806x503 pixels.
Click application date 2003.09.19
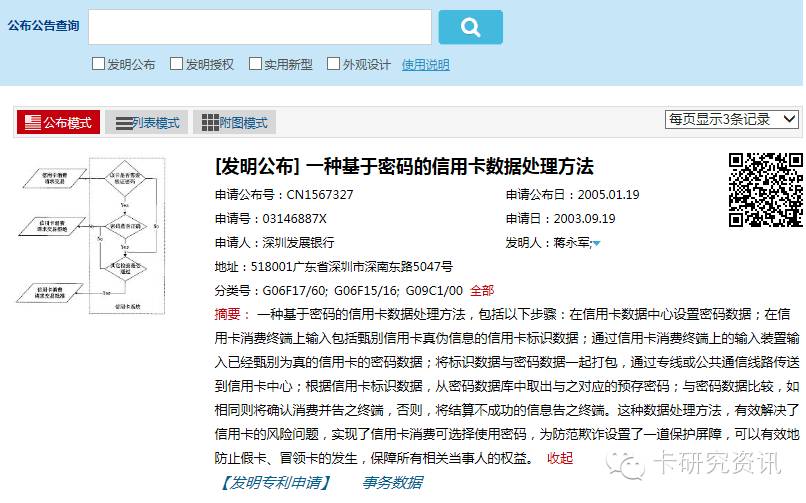coord(584,219)
